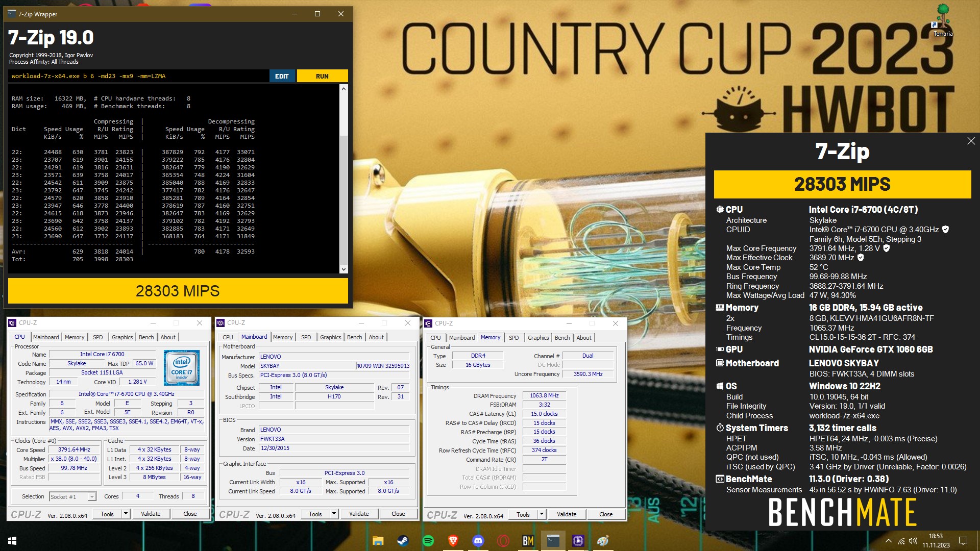Open the Windows Start menu
Screen dimensions: 980x551
click(12, 540)
